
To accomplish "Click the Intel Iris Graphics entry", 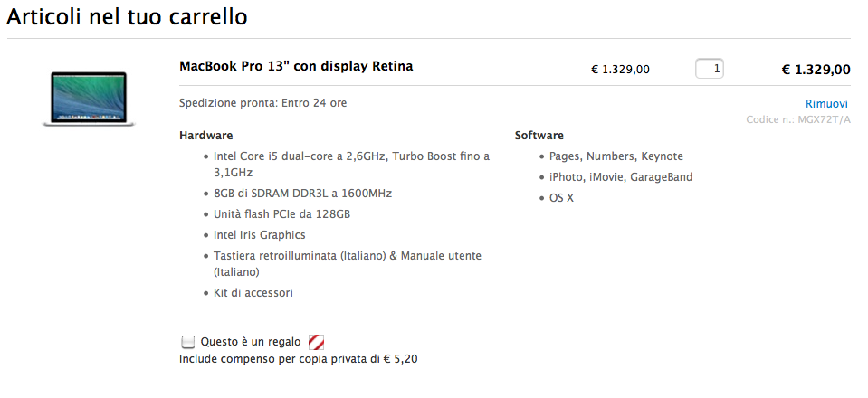I will 259,235.
